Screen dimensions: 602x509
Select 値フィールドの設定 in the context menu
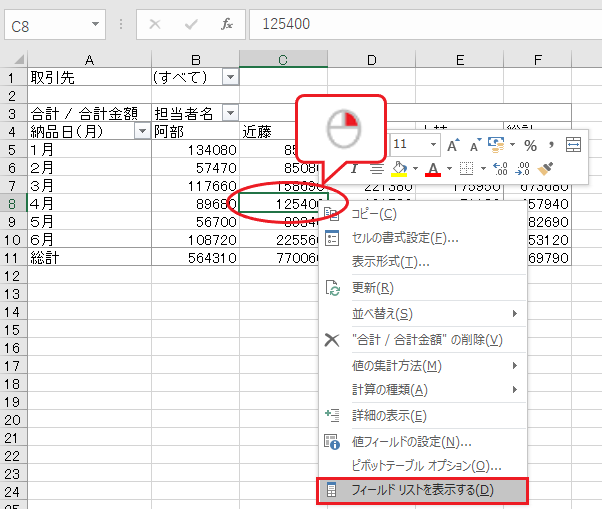point(411,441)
